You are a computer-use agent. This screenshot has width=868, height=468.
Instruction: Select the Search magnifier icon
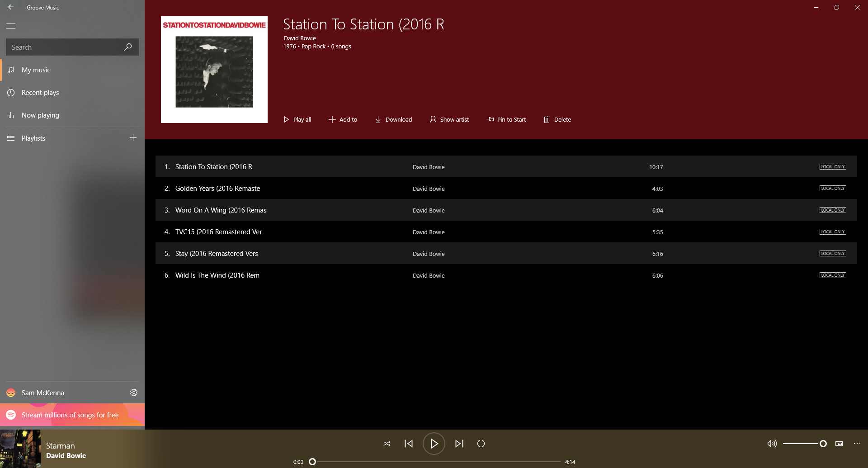click(x=128, y=47)
